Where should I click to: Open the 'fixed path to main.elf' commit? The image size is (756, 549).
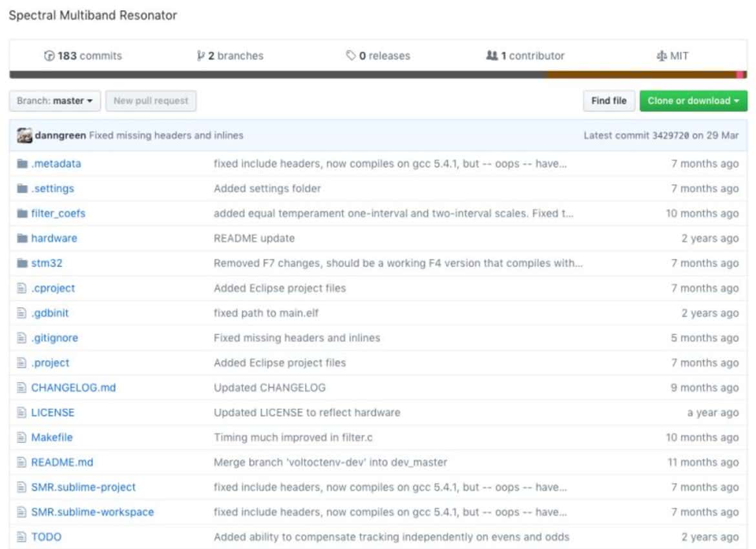[x=266, y=313]
